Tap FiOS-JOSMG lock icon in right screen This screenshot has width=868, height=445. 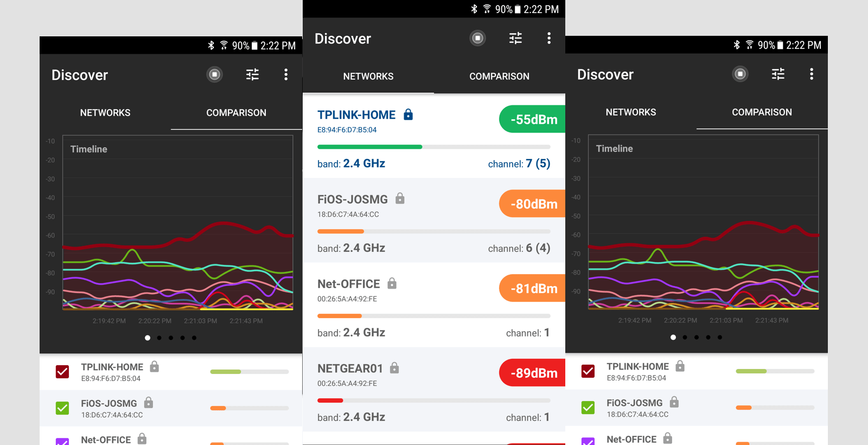coord(674,402)
